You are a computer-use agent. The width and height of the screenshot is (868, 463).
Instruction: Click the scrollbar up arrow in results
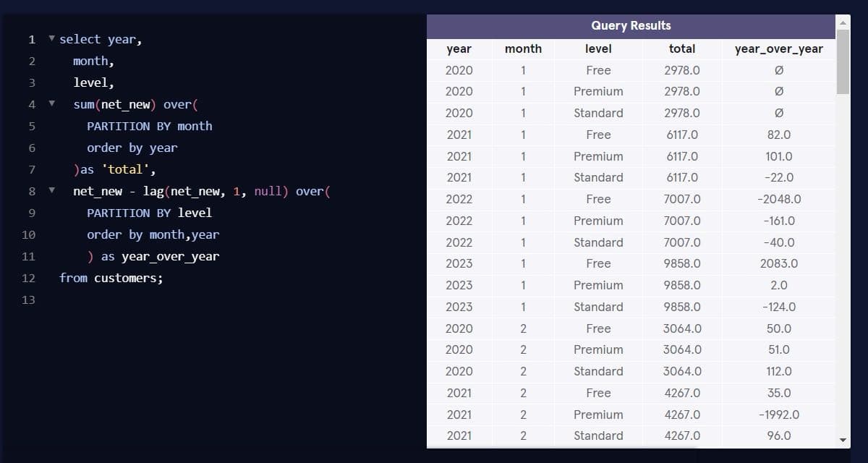pos(841,22)
